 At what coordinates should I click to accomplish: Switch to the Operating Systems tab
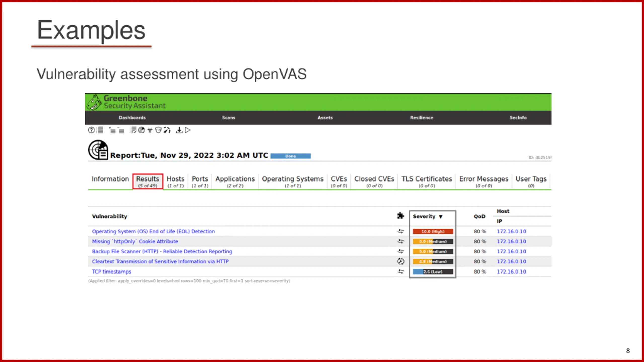point(293,182)
